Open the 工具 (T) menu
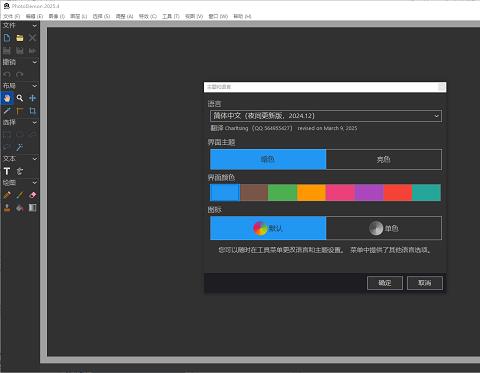The height and width of the screenshot is (373, 480). point(171,16)
